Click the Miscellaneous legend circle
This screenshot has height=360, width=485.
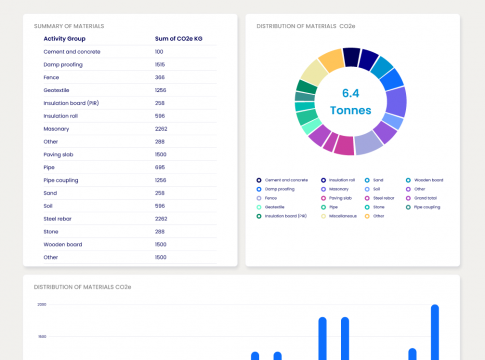[x=323, y=216]
